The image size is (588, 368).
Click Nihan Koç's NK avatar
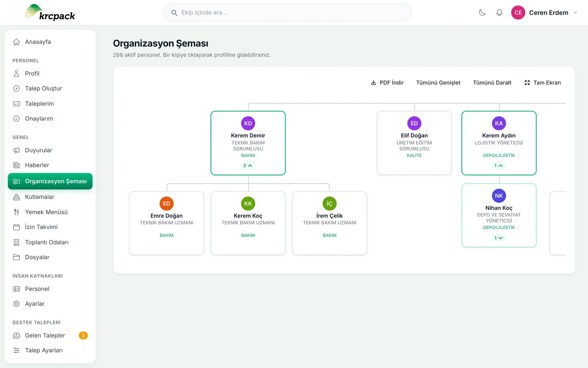499,196
